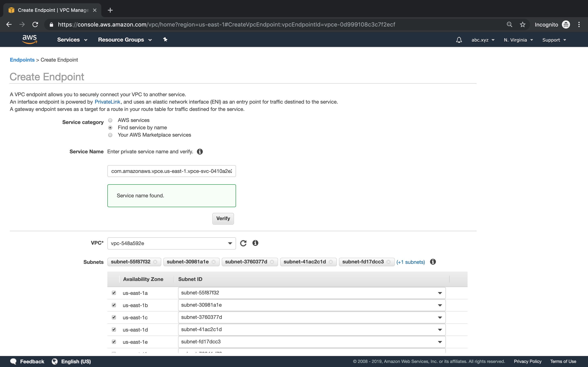Click the Verify button
This screenshot has height=367, width=588.
pyautogui.click(x=223, y=218)
